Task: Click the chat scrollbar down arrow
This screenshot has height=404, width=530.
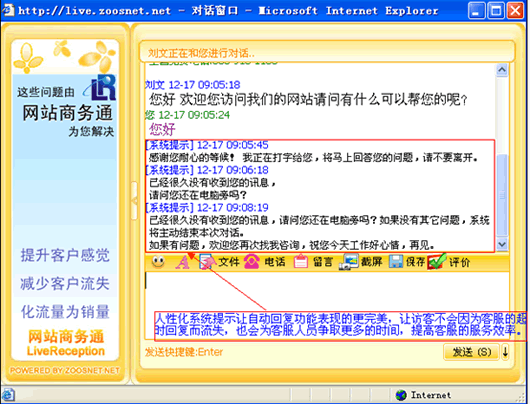Action: [502, 244]
